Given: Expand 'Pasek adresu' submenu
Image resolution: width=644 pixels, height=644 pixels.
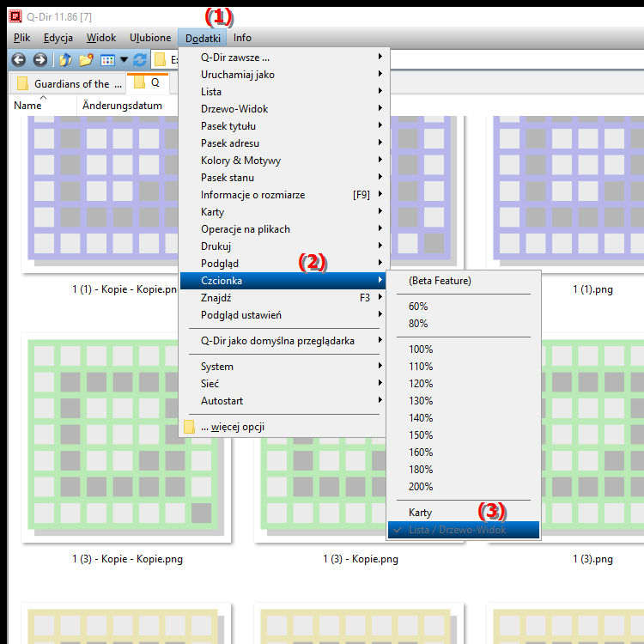Looking at the screenshot, I should pos(284,143).
